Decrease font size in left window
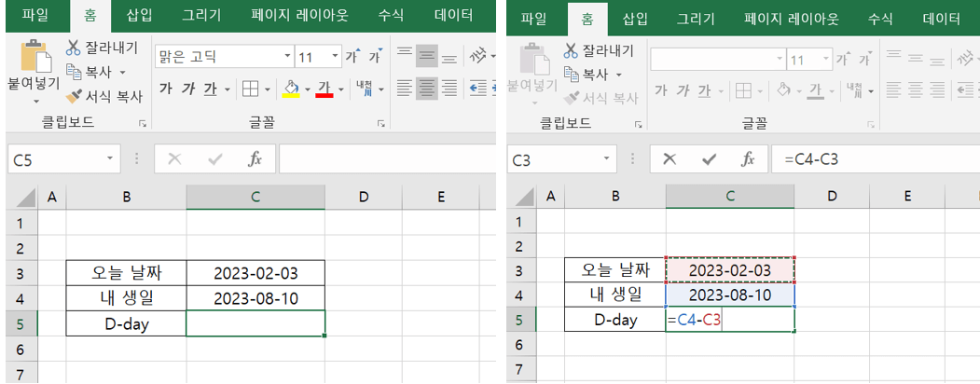Viewport: 980px width, 384px height. pos(375,56)
